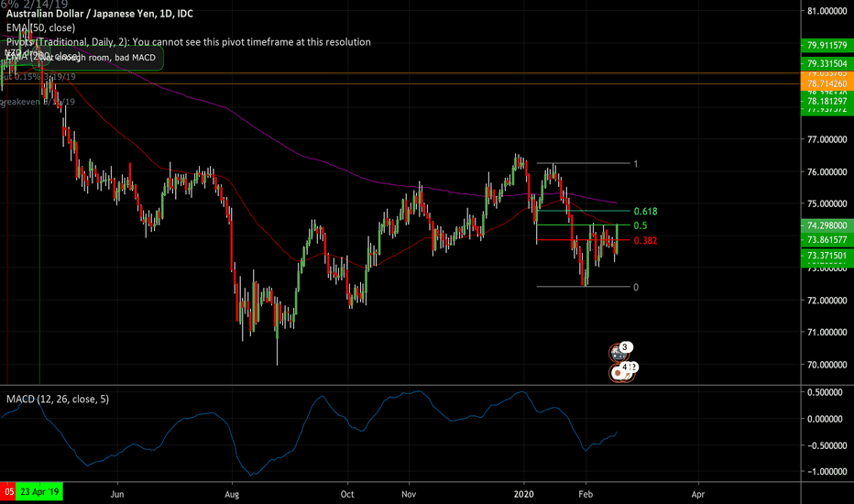Click the green 78.181297 price tag

827,102
